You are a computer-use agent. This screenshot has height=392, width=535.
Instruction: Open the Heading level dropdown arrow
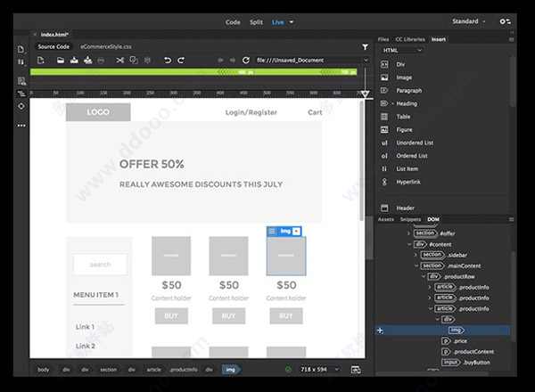pos(392,103)
